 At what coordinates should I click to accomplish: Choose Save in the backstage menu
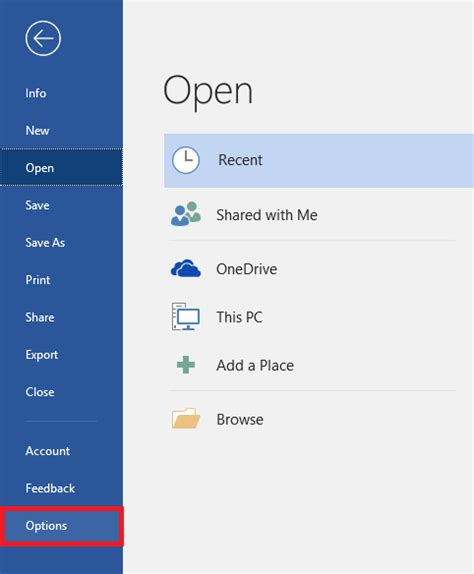[61, 205]
